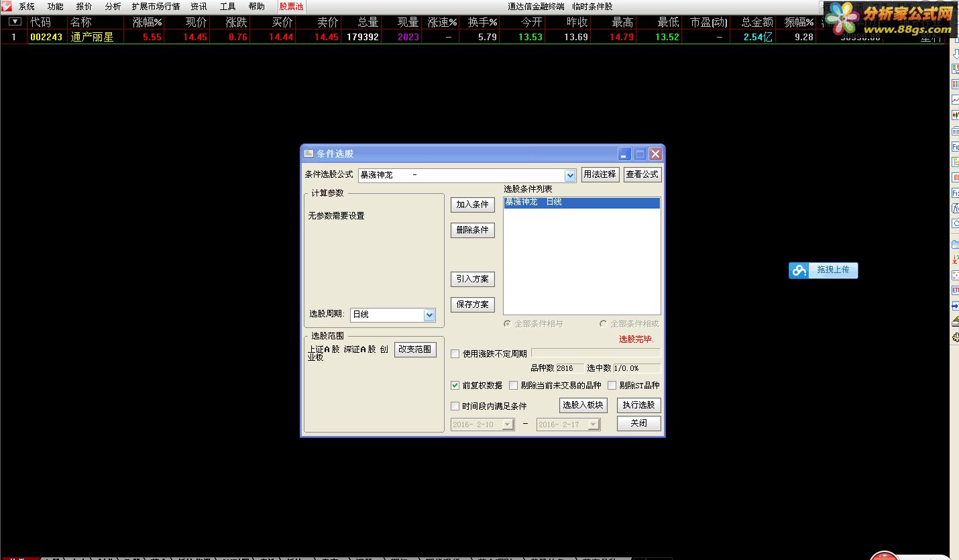Open the folder icon in right sidebar
Screen dimensions: 959x560
955,244
